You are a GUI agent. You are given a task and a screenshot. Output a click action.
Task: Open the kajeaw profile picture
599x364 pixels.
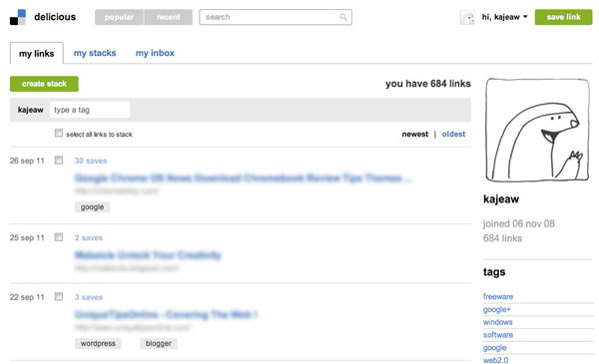[537, 130]
